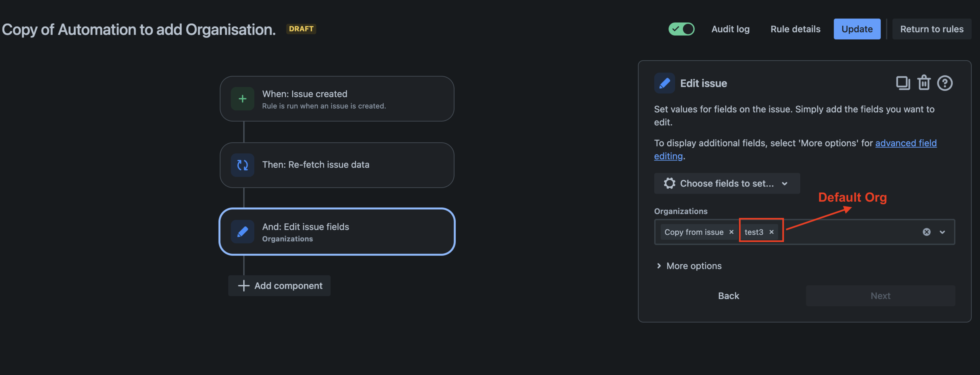Open the Audit log
Screen dimensions: 980x375
click(730, 29)
